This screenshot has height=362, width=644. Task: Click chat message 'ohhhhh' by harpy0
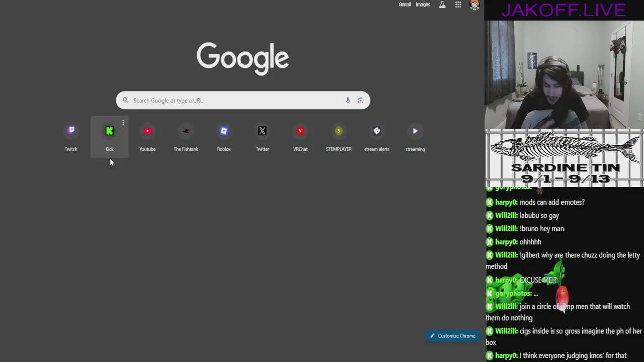[x=530, y=242]
